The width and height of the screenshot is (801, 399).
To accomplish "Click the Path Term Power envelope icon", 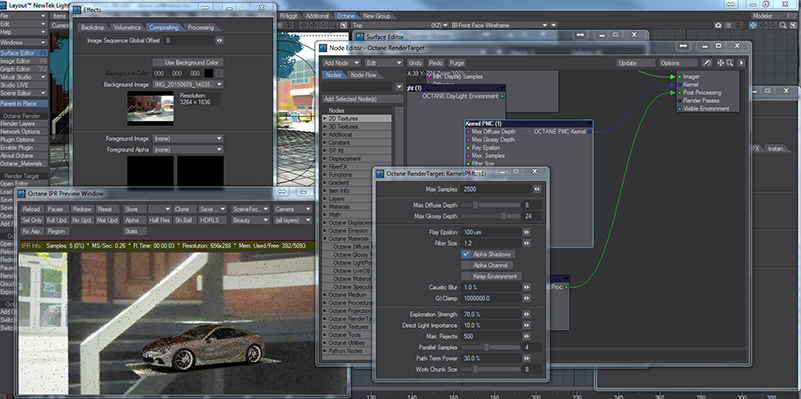I will [526, 358].
